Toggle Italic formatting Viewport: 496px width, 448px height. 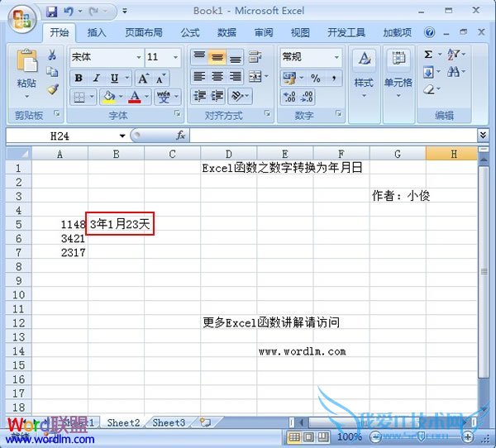point(97,78)
